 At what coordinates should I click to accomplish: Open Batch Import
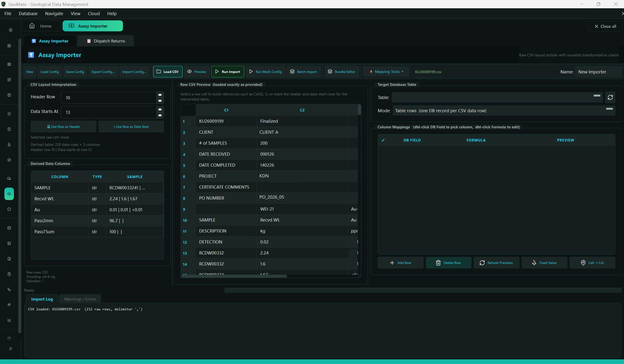point(303,72)
